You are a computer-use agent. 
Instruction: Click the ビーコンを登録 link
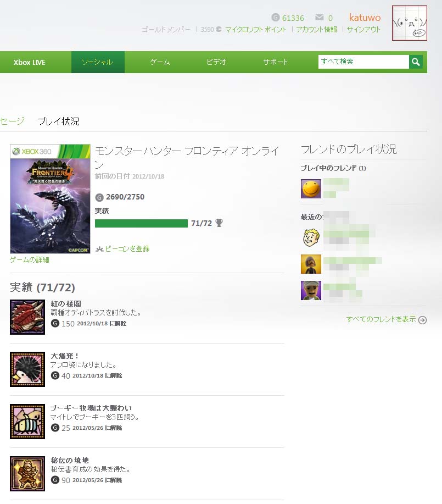point(127,249)
